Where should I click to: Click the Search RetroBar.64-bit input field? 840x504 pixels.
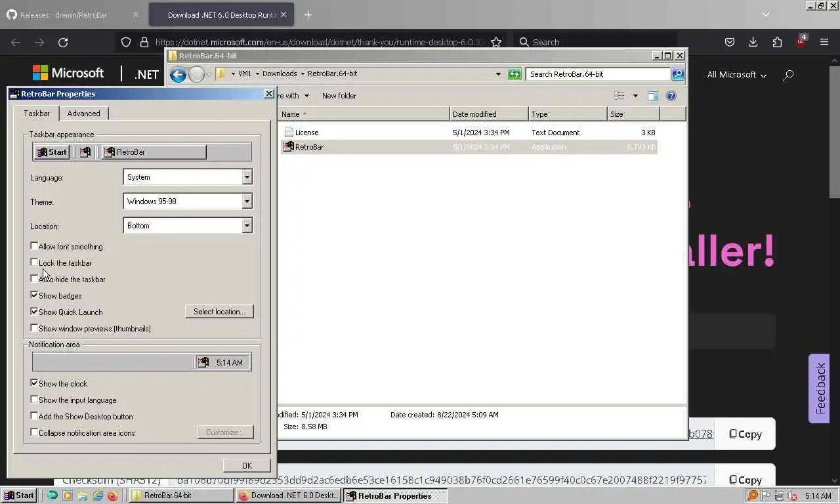click(x=598, y=74)
